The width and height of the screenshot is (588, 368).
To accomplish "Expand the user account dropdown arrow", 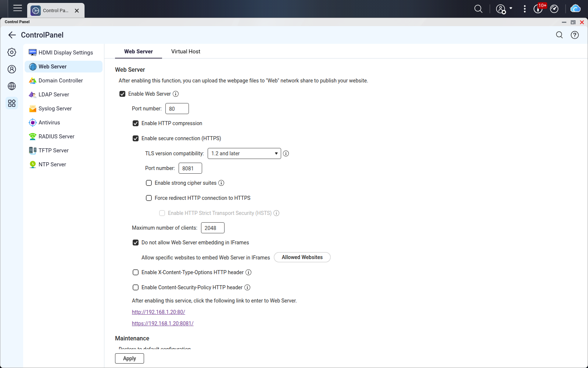I will point(511,8).
